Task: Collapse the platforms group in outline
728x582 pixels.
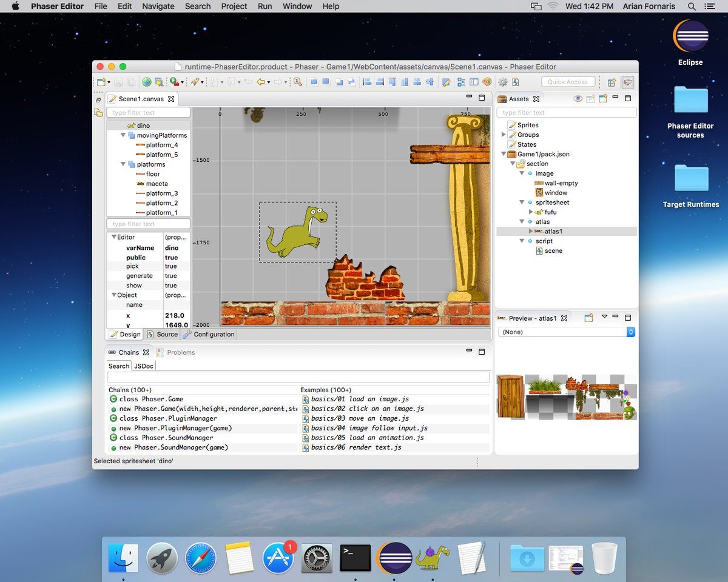Action: coord(123,164)
